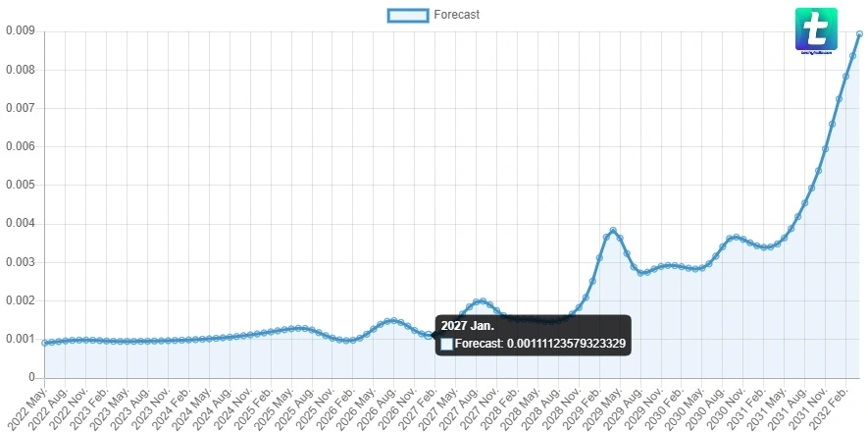The height and width of the screenshot is (434, 868).
Task: Click the 0.009 y-axis label
Action: tap(20, 30)
